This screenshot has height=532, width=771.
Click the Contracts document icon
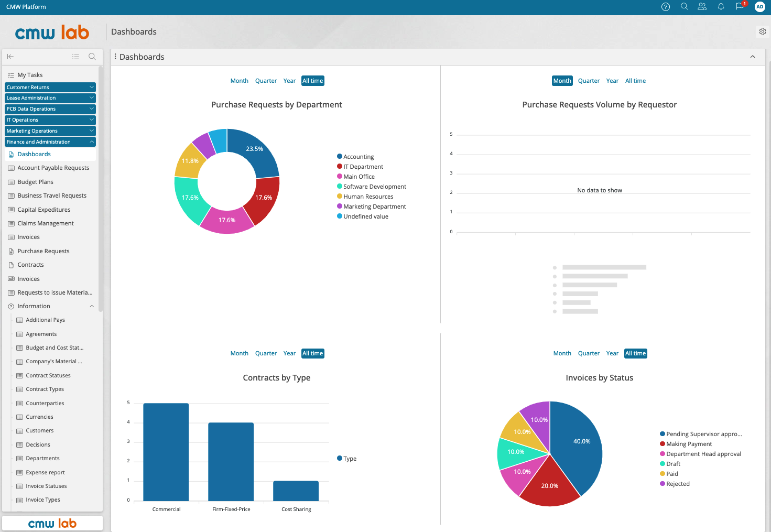[11, 265]
